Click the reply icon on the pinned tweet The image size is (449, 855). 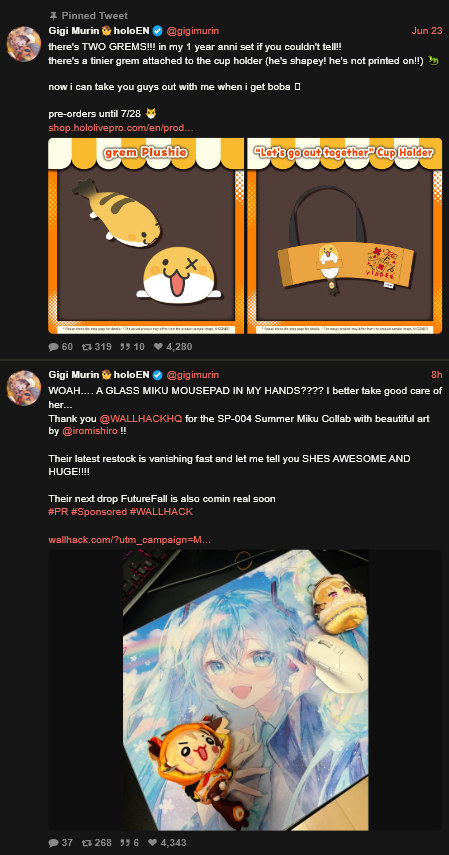click(53, 346)
